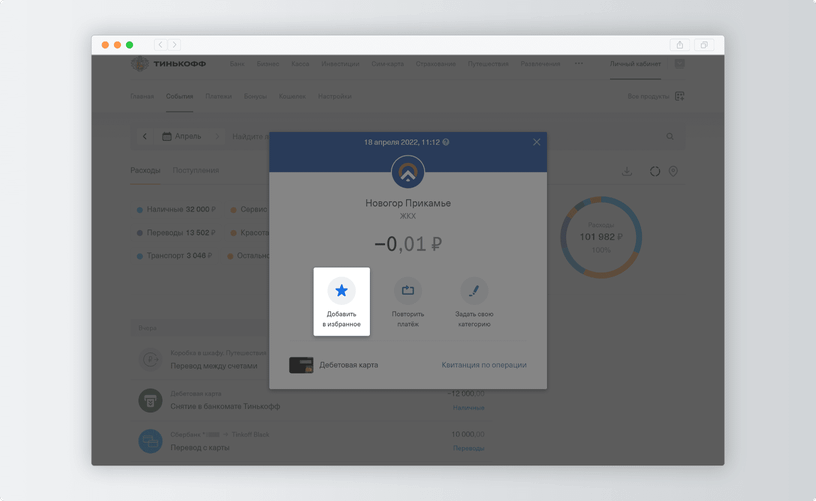Click the Тинькофф logo

click(x=168, y=64)
